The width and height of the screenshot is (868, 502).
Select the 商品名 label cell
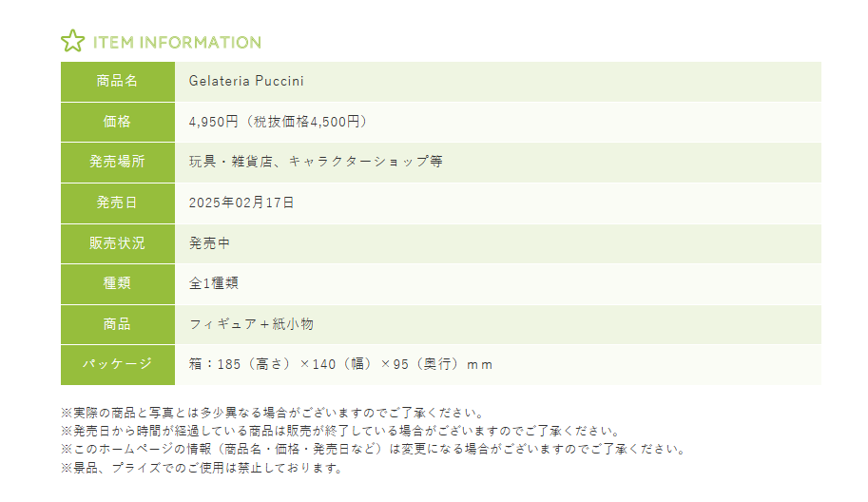pyautogui.click(x=118, y=81)
